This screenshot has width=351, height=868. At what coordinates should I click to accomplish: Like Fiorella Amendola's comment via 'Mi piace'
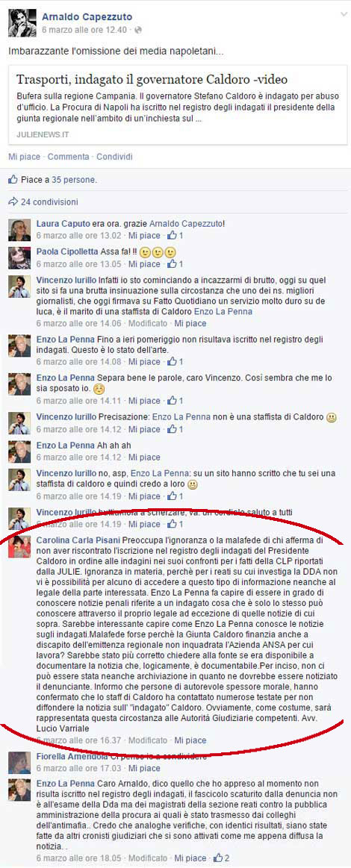[x=144, y=768]
